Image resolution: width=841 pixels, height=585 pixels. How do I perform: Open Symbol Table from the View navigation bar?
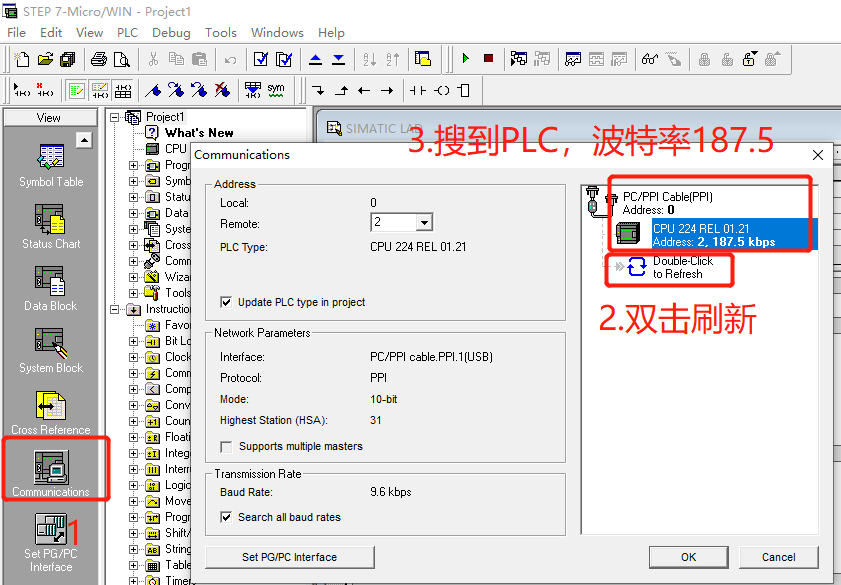pos(51,166)
